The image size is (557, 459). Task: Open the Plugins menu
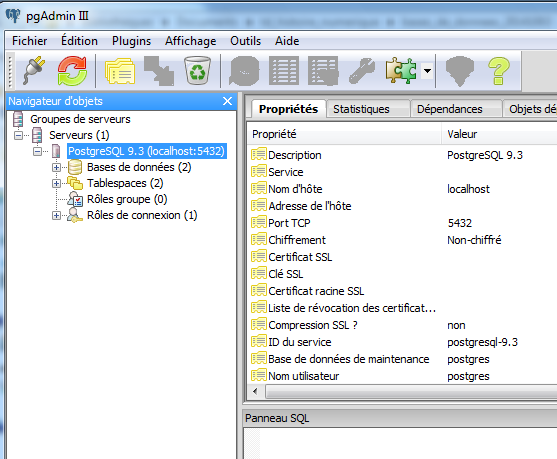click(131, 41)
